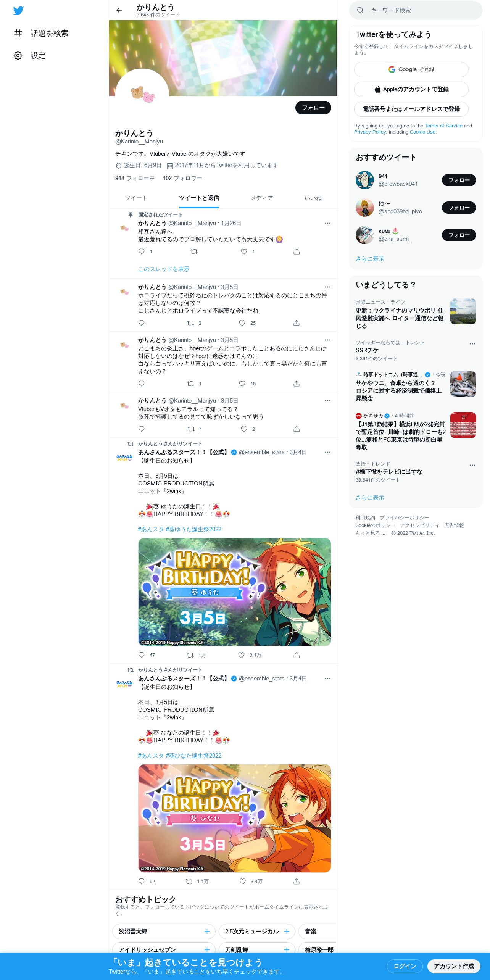Reply to the pinned 相互さん達へ tweet
Screen dimensions: 490x980
142,251
